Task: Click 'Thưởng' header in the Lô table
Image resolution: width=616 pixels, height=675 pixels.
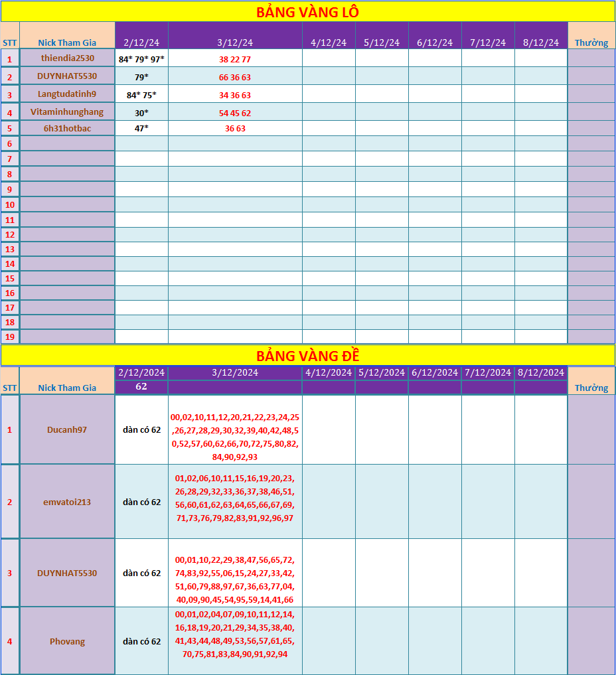Action: [x=591, y=35]
